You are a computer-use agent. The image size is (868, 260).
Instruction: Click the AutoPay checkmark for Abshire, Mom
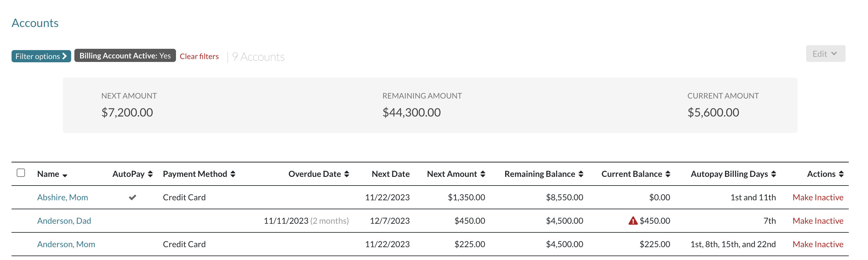[133, 197]
